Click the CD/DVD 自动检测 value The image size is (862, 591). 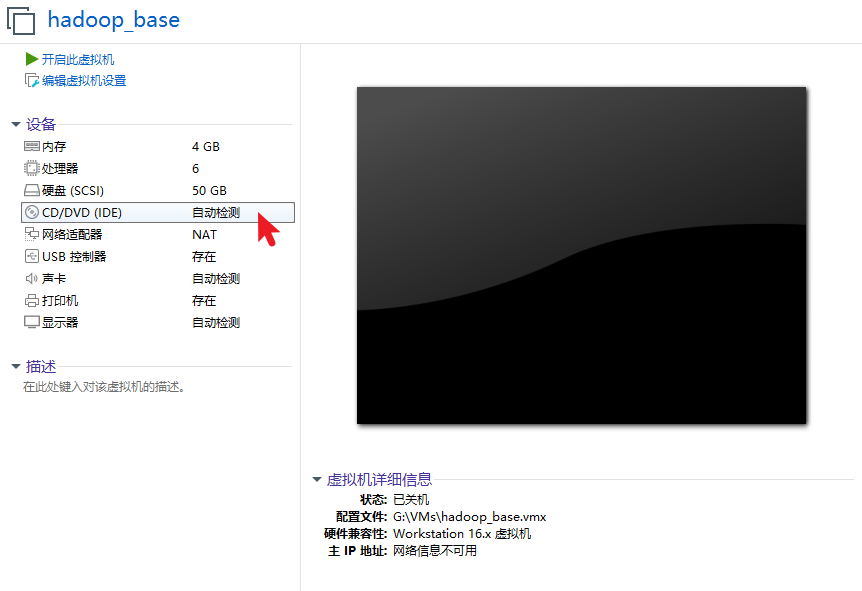tap(216, 213)
